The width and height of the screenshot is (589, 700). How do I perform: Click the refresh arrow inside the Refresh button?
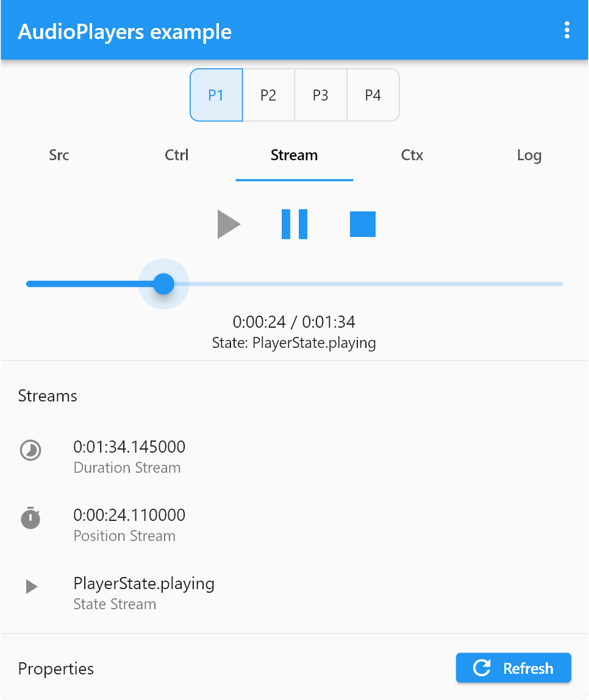[x=481, y=668]
